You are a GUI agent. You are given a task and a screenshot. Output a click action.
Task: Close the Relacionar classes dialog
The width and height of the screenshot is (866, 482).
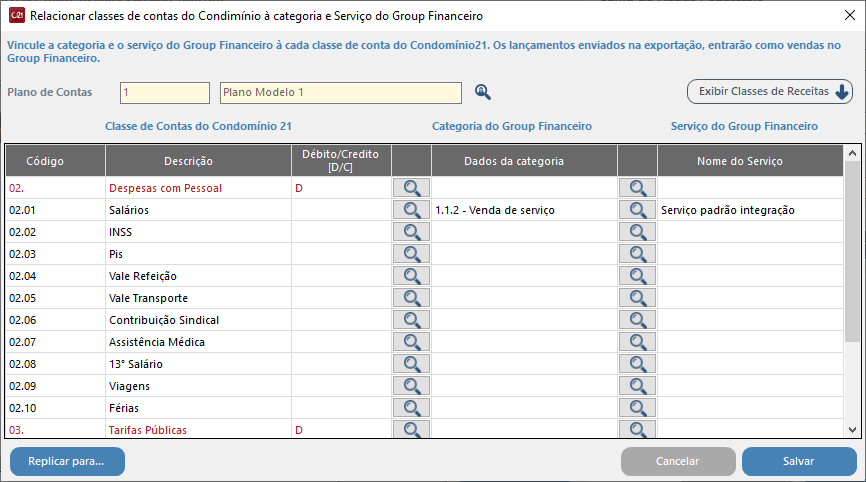(850, 15)
